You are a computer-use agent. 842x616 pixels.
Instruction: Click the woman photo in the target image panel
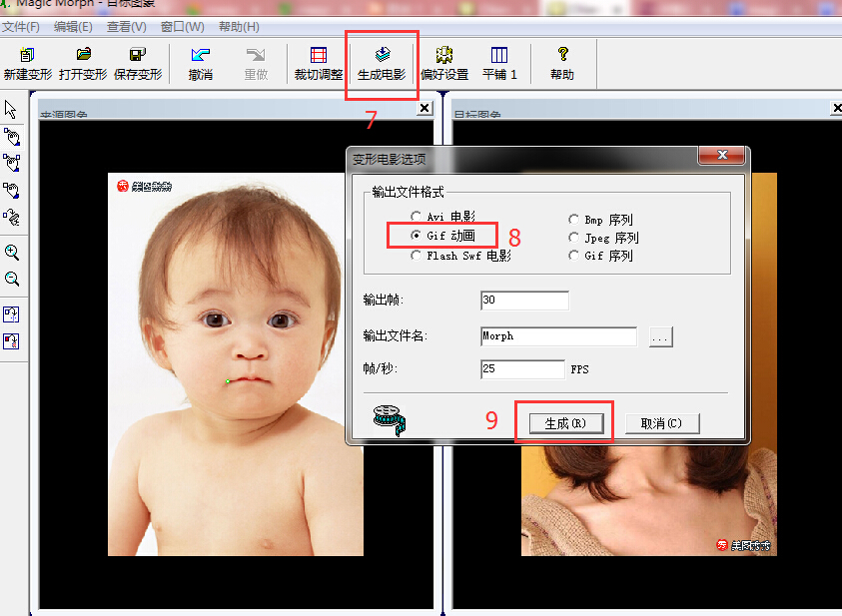[x=648, y=500]
